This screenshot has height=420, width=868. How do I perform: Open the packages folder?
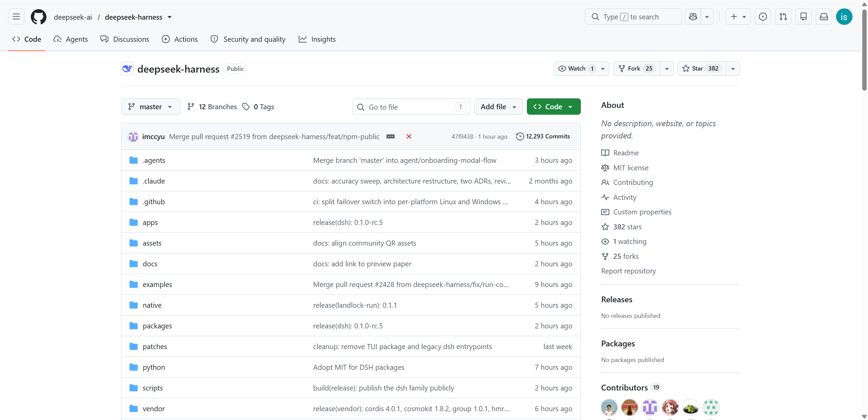157,326
